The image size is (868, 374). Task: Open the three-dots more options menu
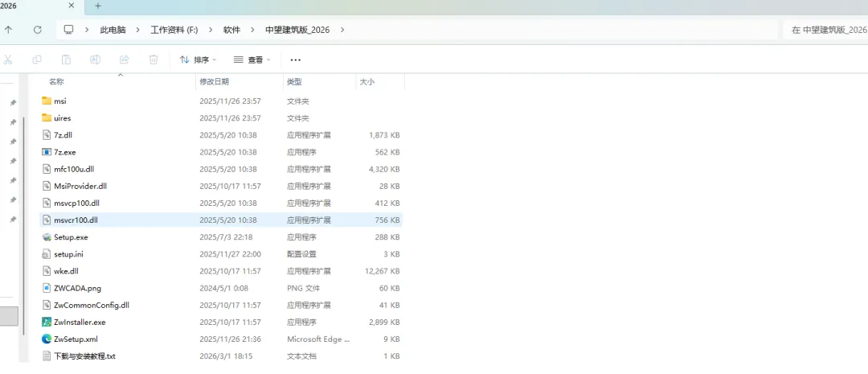point(296,60)
